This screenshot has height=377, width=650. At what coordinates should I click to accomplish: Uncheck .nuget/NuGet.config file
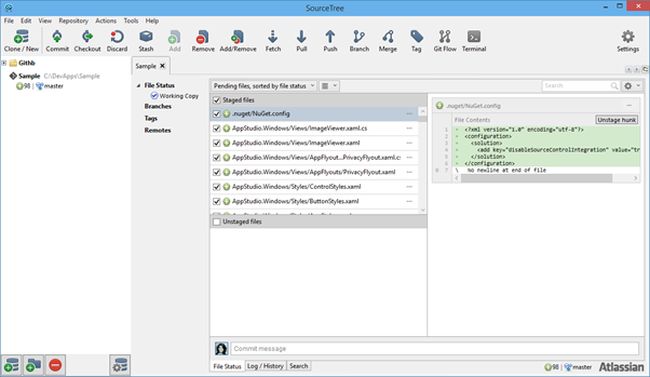pos(216,114)
